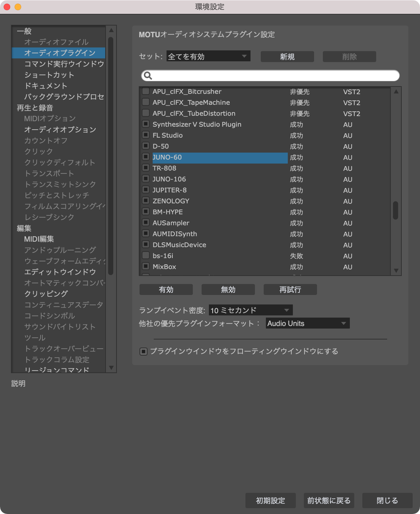Click the sidebar scroll-up arrow

111,30
